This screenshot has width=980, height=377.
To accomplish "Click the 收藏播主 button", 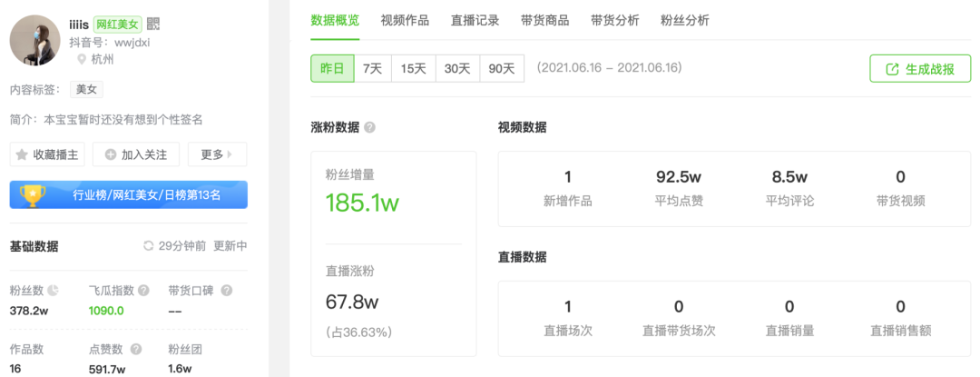I will (x=47, y=154).
